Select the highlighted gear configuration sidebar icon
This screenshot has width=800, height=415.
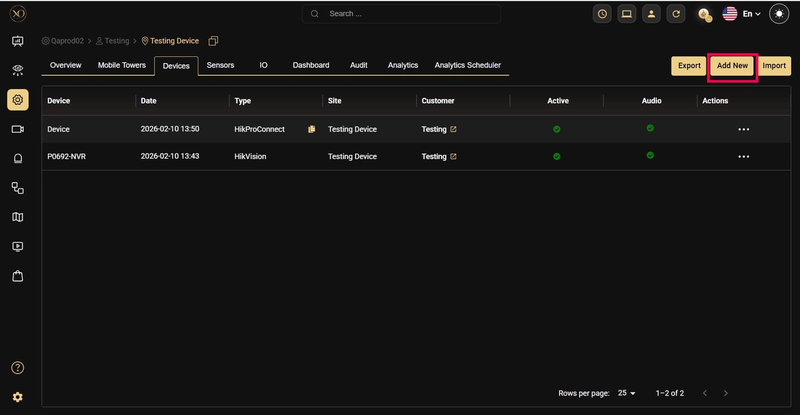(18, 100)
